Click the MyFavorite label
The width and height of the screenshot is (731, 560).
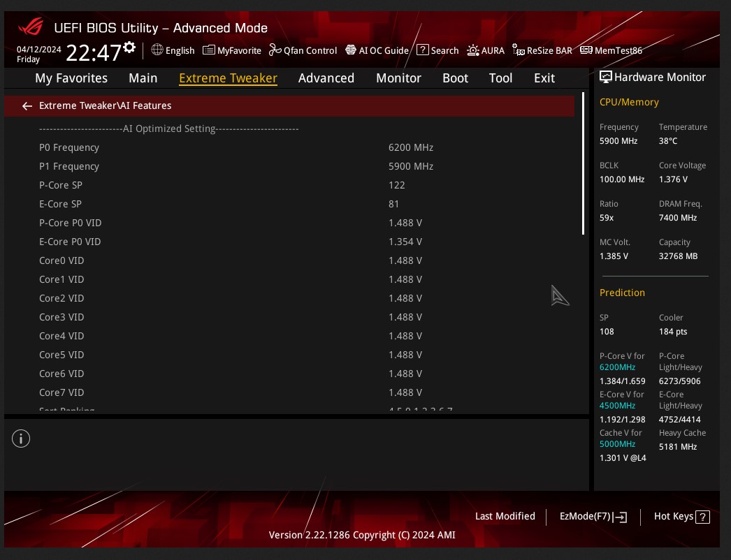(x=239, y=50)
